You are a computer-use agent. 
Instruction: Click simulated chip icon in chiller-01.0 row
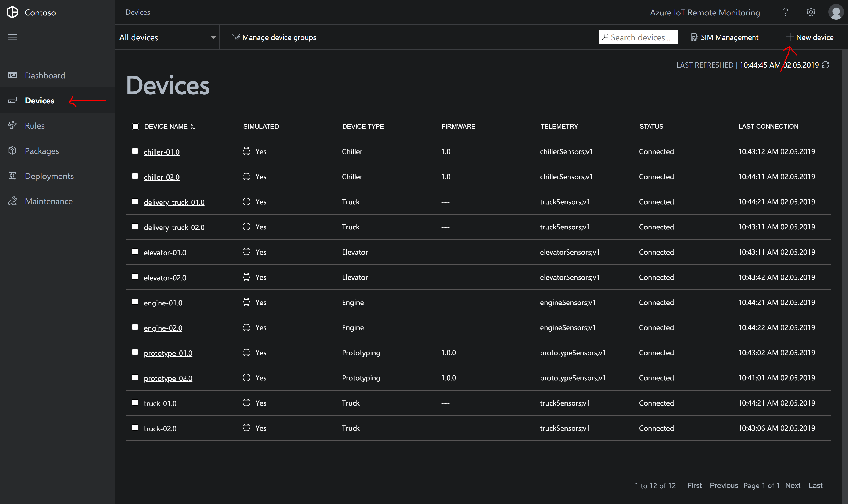coord(246,151)
